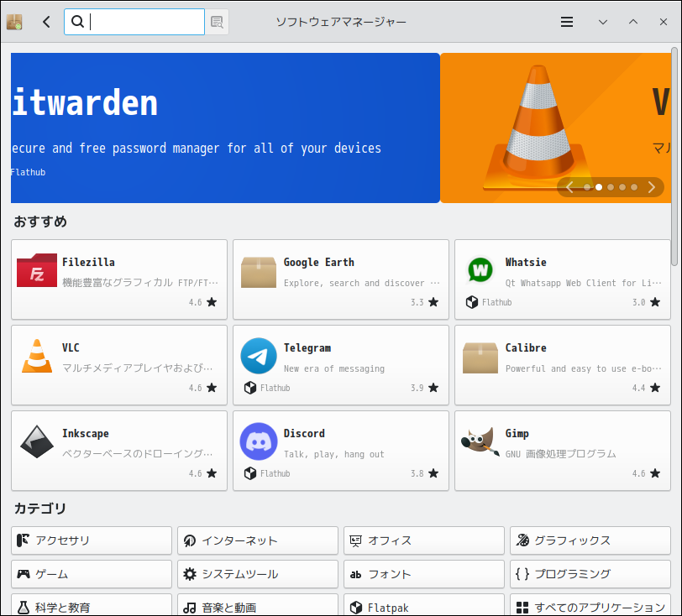Click the vertical scrollbar handle

click(x=674, y=156)
